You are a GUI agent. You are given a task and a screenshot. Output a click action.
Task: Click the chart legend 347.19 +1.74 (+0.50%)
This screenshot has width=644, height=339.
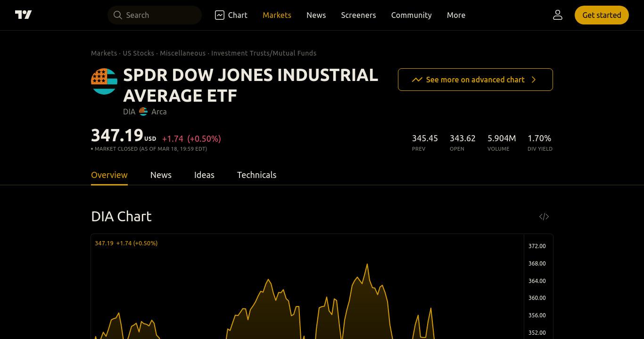pyautogui.click(x=126, y=243)
